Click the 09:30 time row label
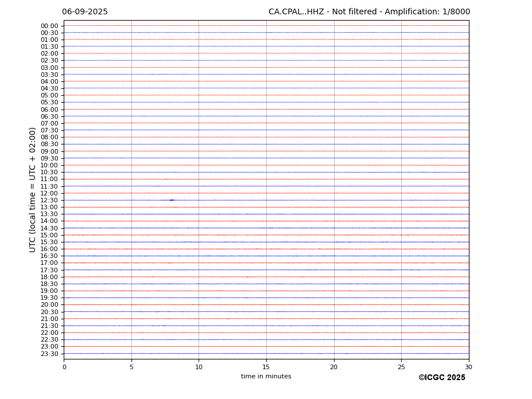The width and height of the screenshot is (532, 399). (x=49, y=158)
